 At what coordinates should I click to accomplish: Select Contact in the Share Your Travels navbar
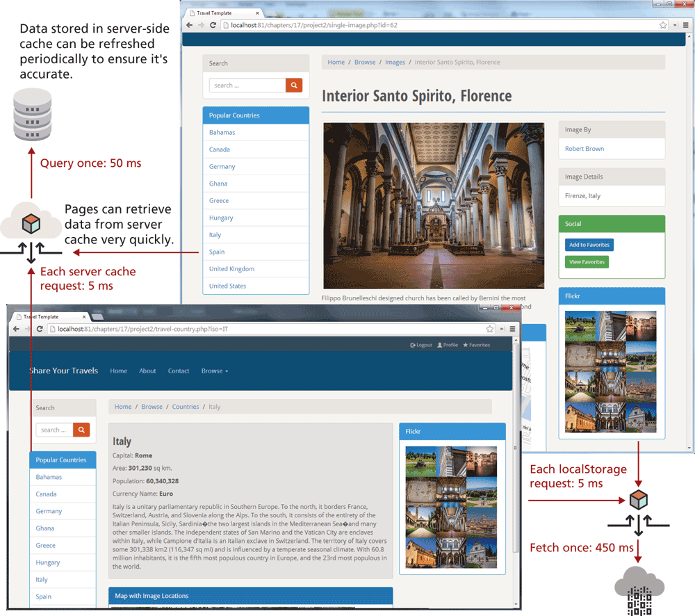pyautogui.click(x=179, y=371)
